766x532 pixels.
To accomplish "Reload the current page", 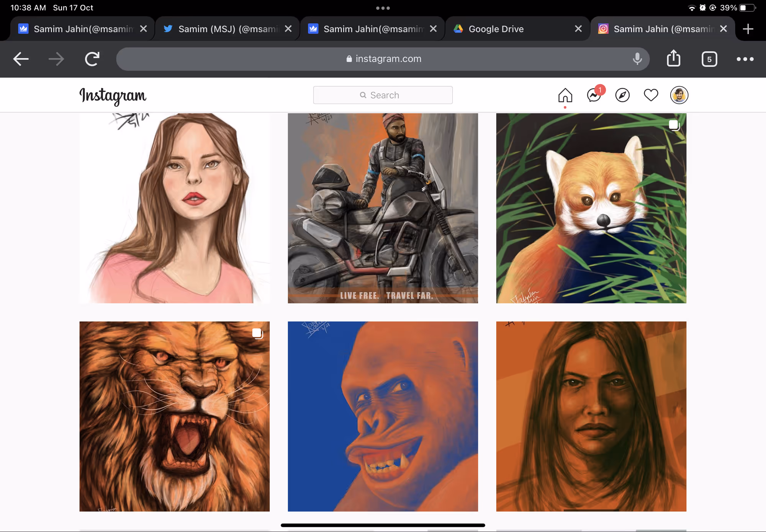I will (92, 59).
